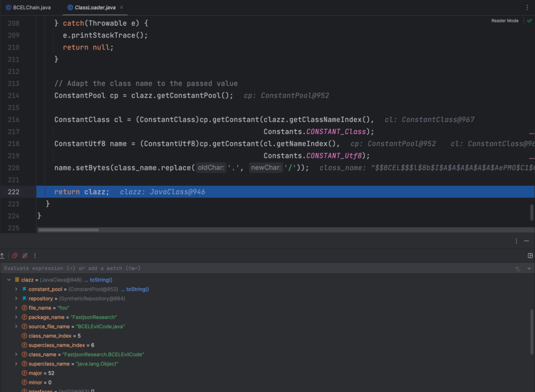This screenshot has width=535, height=392.
Task: Open debug tool window options menu
Action: tap(516, 241)
